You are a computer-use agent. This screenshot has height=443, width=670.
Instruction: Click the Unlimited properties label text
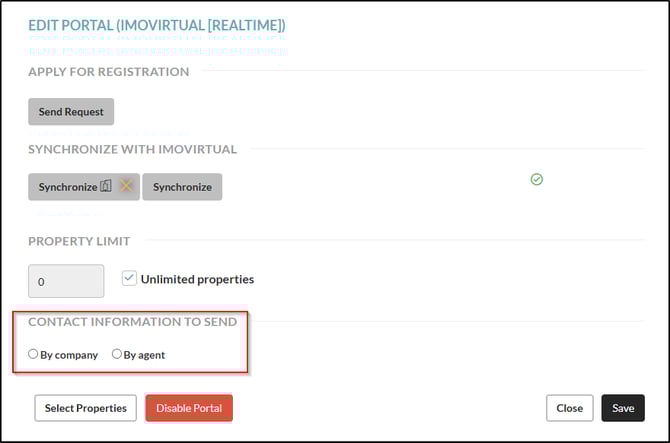197,279
